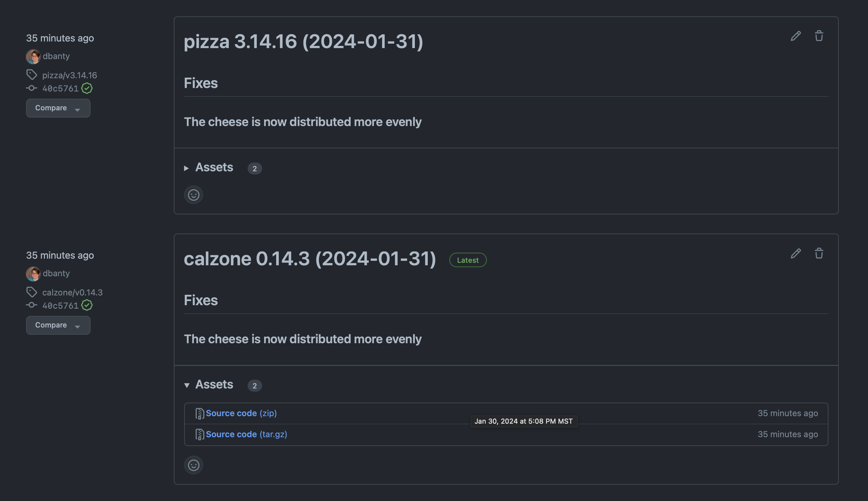
Task: Click dbanty avatar on the pizza release
Action: [x=33, y=57]
